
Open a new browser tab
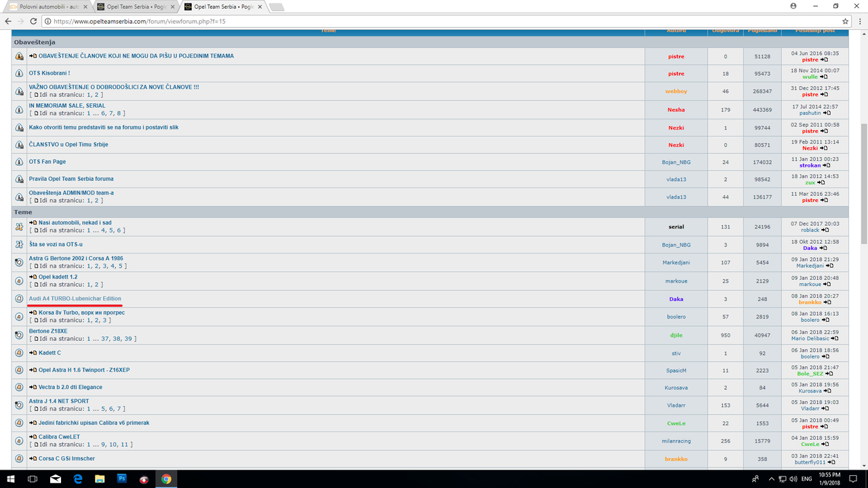click(x=277, y=7)
